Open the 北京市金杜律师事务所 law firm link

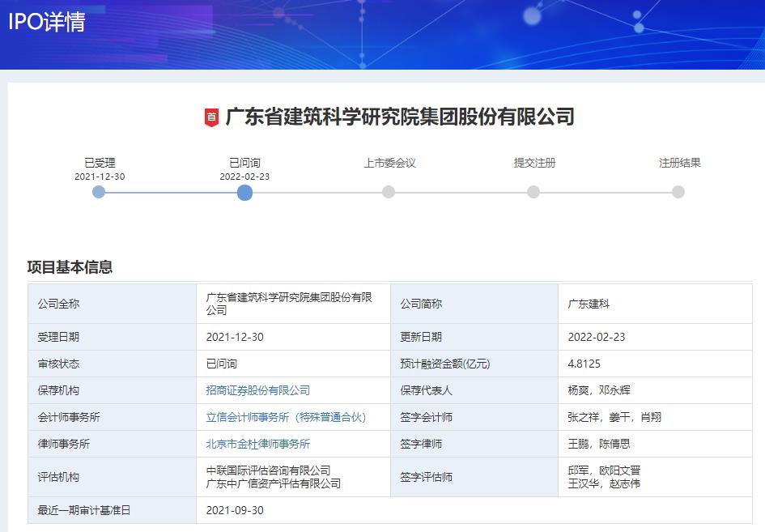click(x=258, y=445)
